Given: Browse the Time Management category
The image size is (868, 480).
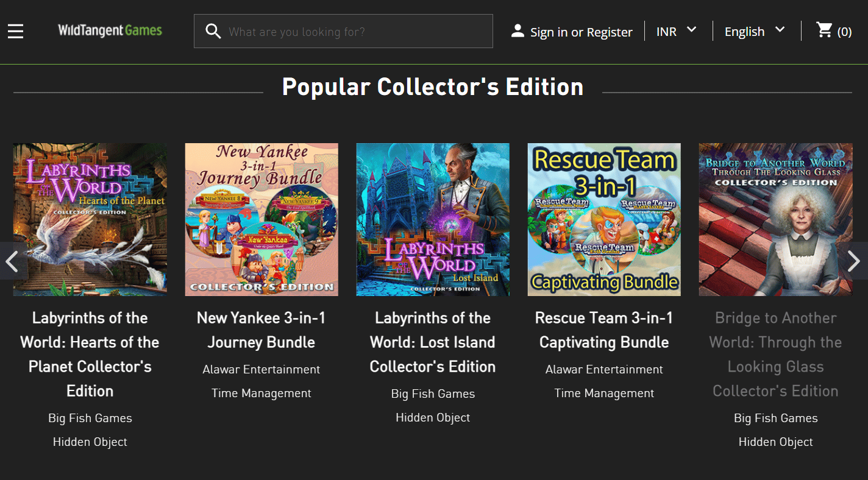Looking at the screenshot, I should click(x=261, y=393).
